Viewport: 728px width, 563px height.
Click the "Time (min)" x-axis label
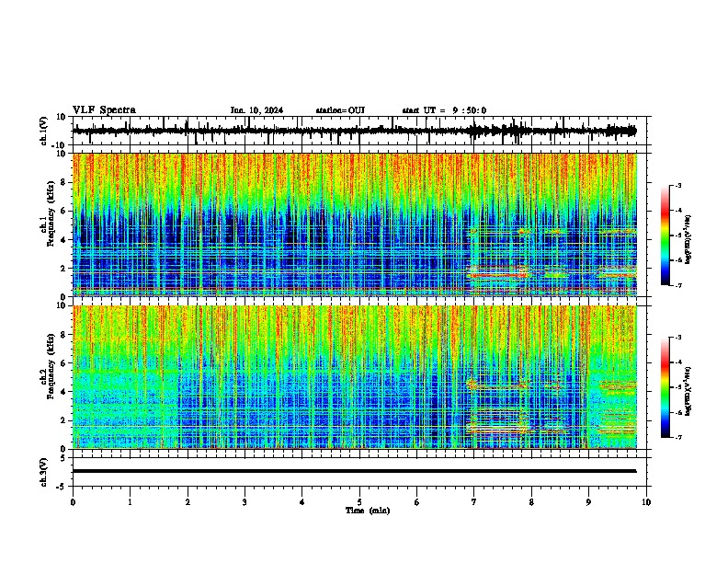(368, 511)
